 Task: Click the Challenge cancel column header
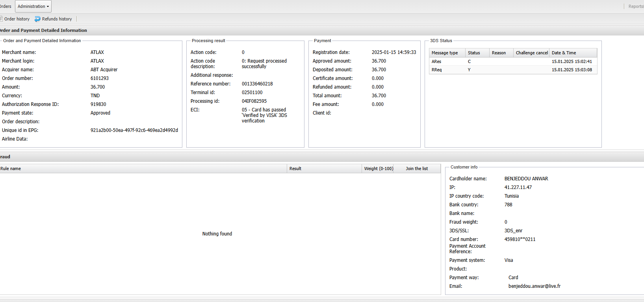click(531, 53)
